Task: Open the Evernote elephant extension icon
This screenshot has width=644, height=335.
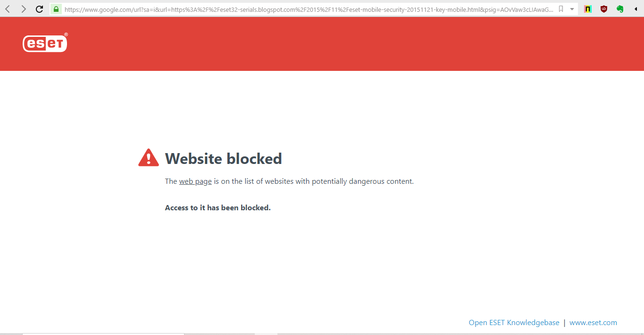Action: coord(620,9)
